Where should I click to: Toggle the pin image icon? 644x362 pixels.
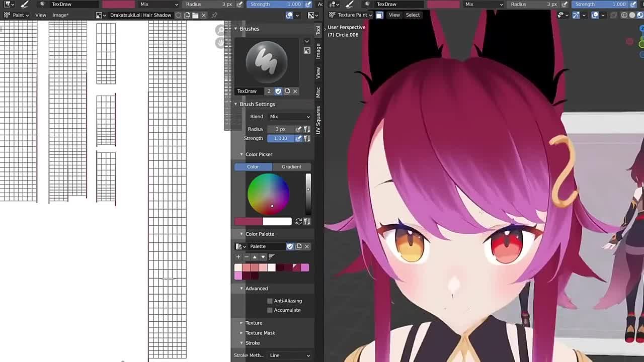pyautogui.click(x=215, y=15)
